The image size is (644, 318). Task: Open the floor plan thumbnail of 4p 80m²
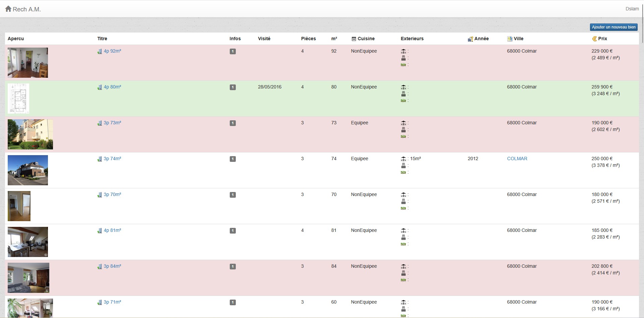[x=18, y=99]
